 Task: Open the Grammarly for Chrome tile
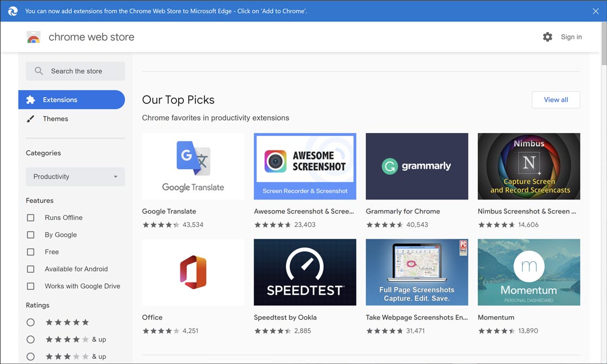(x=416, y=166)
